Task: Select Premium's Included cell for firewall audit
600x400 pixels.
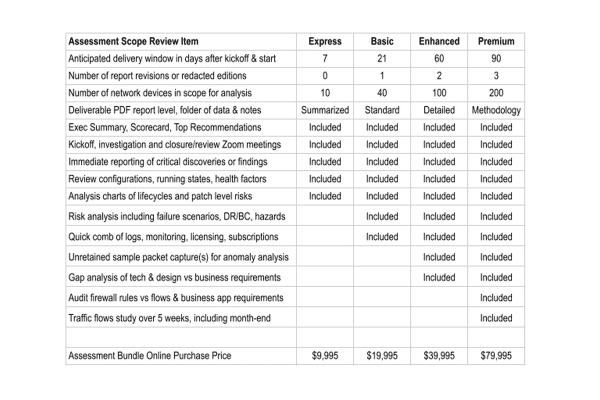Action: point(496,298)
